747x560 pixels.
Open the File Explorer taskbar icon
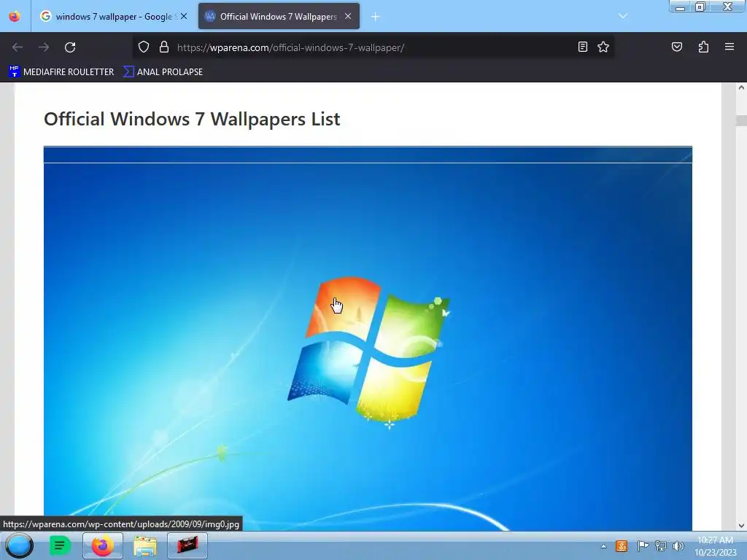tap(145, 546)
